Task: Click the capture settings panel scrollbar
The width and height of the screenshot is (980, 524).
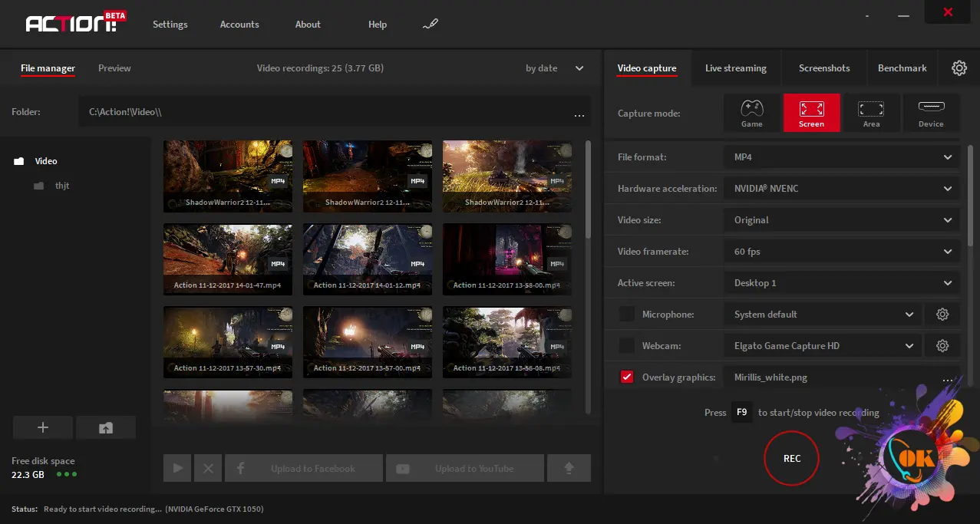Action: coord(970,196)
